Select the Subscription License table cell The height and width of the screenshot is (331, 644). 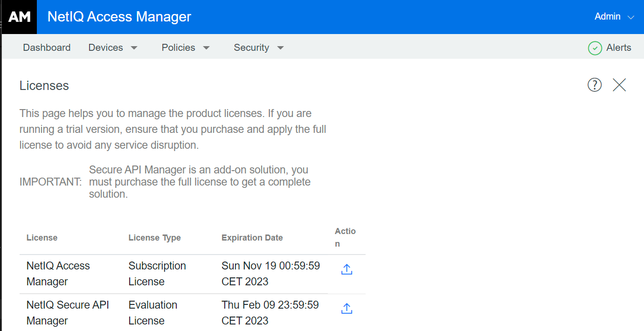(x=157, y=274)
